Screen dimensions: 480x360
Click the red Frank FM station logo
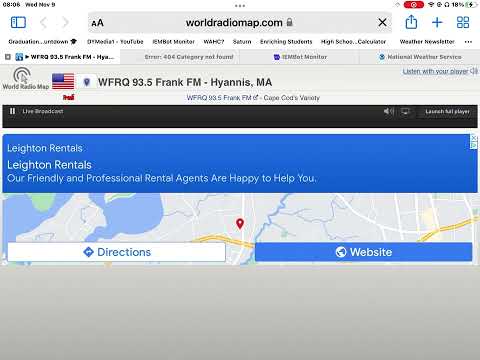click(68, 97)
